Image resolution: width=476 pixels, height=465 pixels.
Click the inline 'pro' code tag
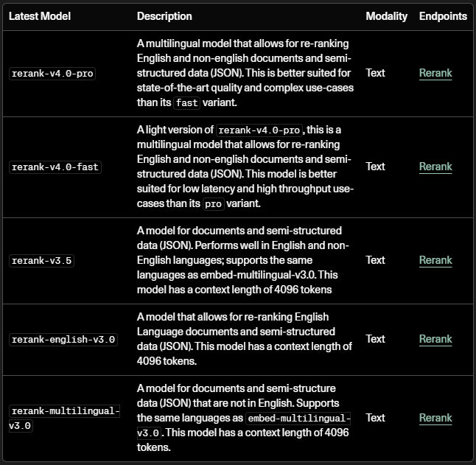[212, 203]
